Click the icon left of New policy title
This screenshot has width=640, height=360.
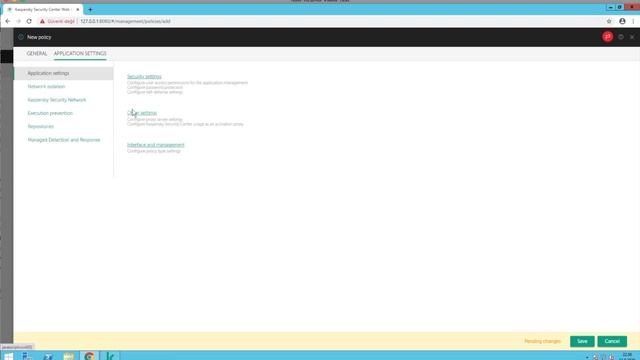coord(21,37)
